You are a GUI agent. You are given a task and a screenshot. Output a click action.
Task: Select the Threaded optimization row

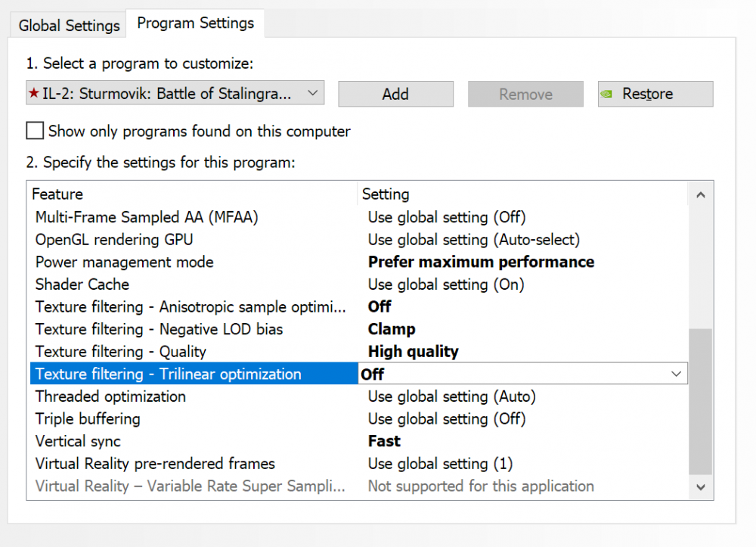click(x=110, y=396)
